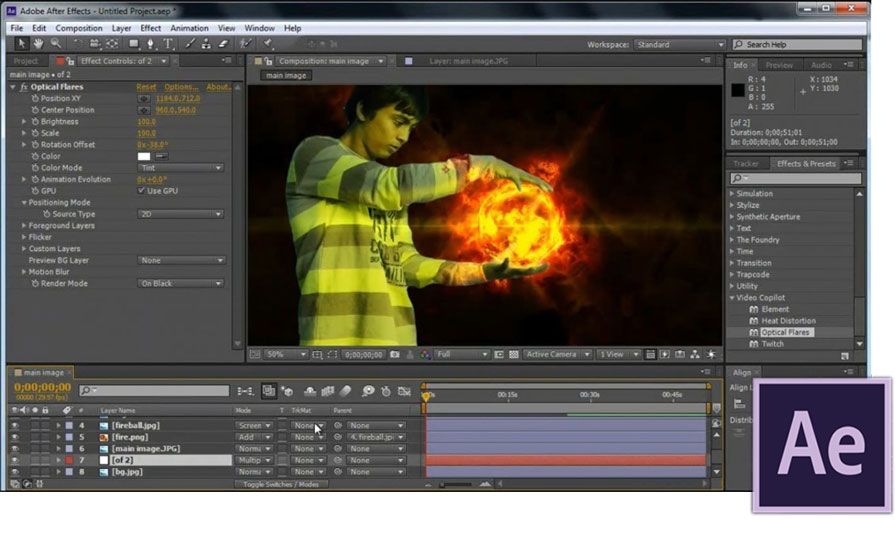Select the Selection arrow tool
Screen dimensions: 895x550
(x=22, y=43)
